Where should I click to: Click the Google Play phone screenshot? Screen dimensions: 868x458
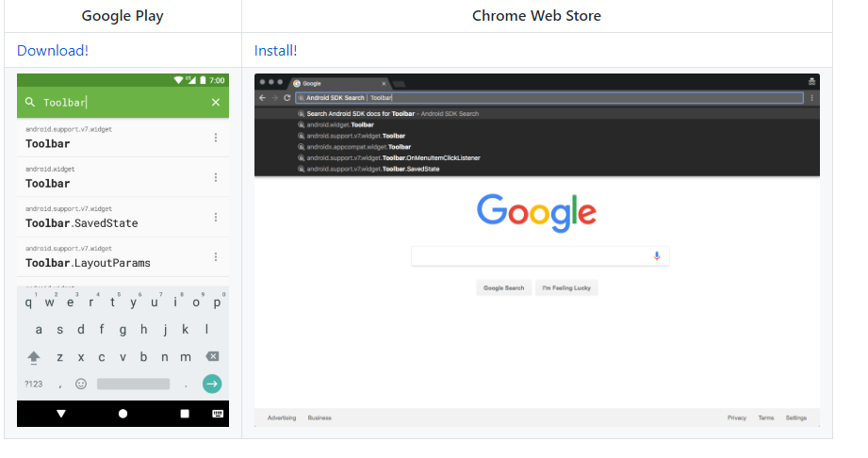coord(123,251)
